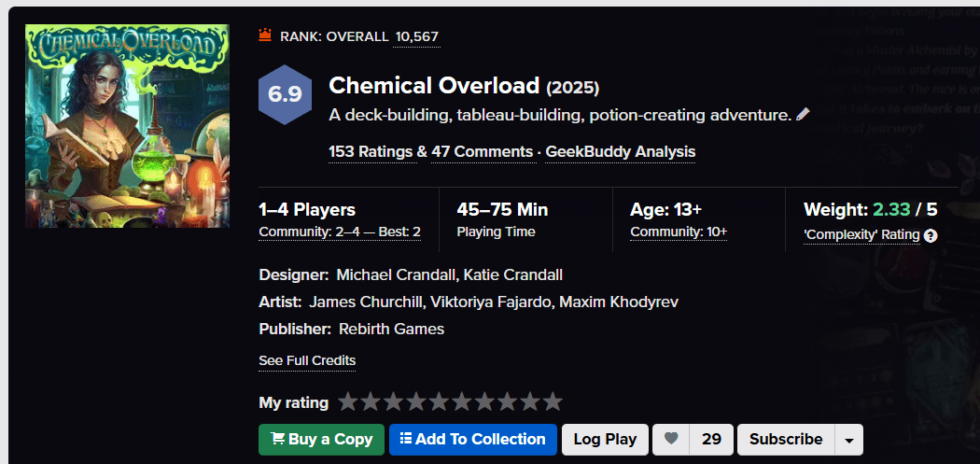Click the heart fan icon

[671, 439]
